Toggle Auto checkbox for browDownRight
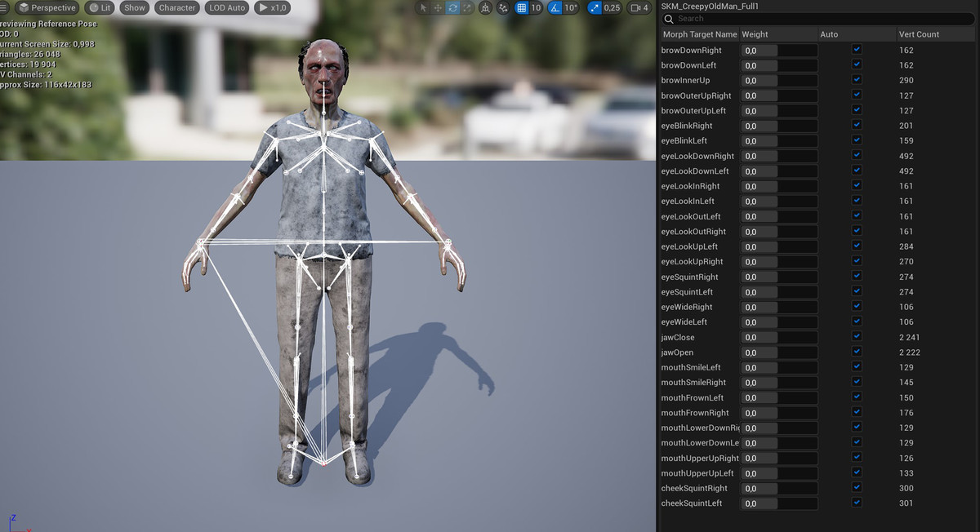980x532 pixels. 857,50
